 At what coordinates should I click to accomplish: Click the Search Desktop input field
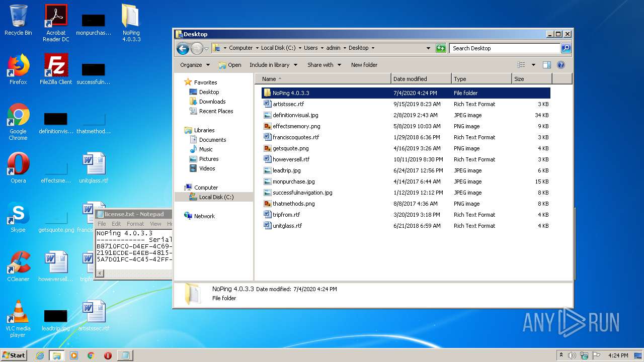pos(505,48)
